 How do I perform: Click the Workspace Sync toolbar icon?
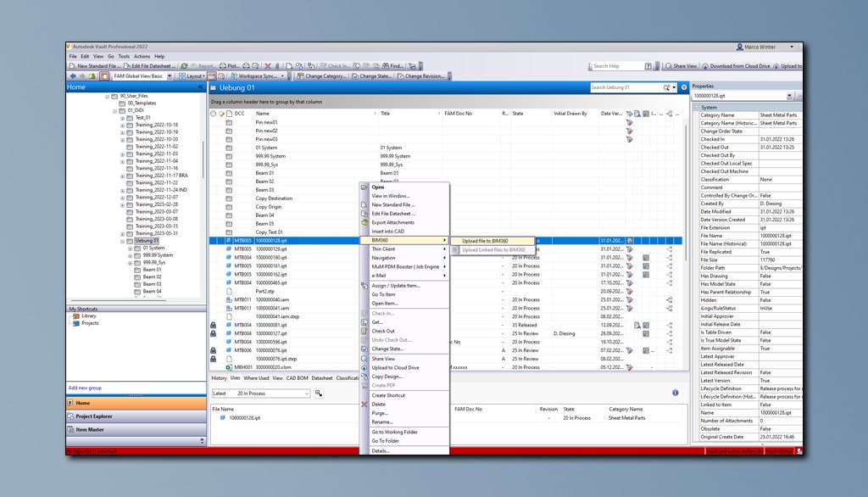232,75
